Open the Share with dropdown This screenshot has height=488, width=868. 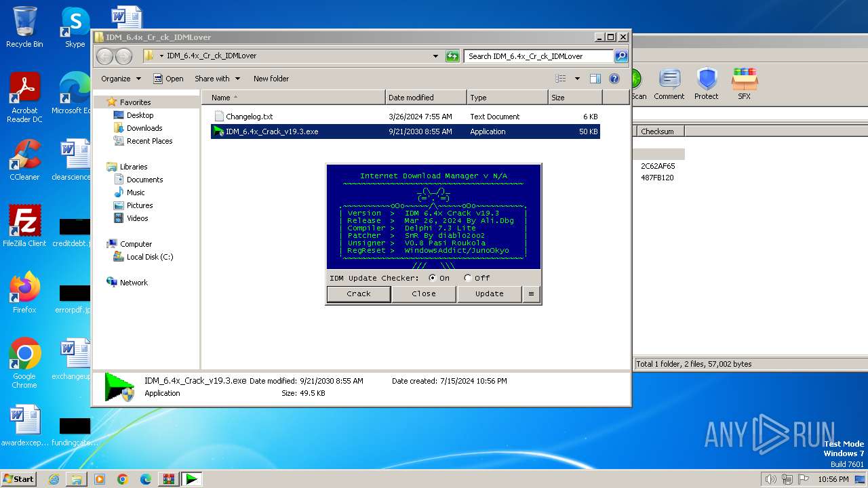217,79
